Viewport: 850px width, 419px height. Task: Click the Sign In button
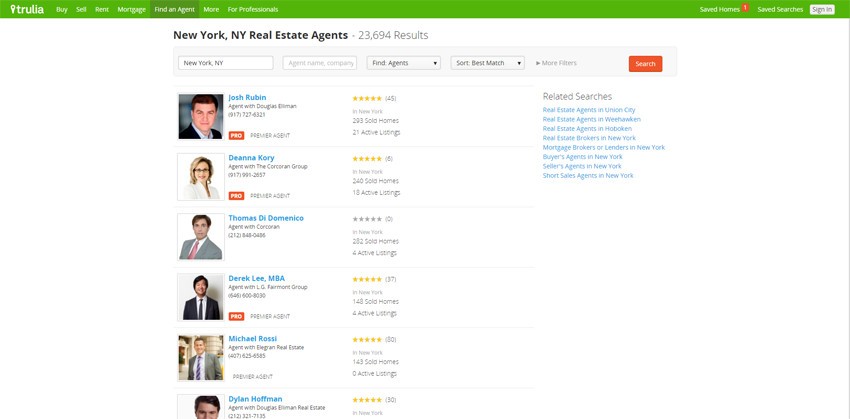click(x=822, y=9)
